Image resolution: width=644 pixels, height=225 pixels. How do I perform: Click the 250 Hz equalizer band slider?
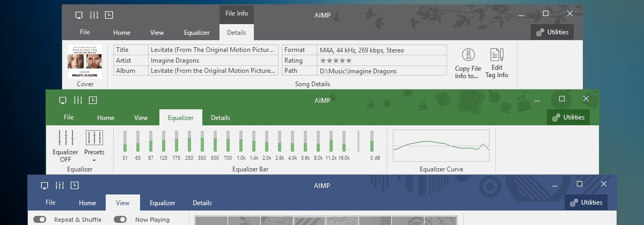[189, 141]
